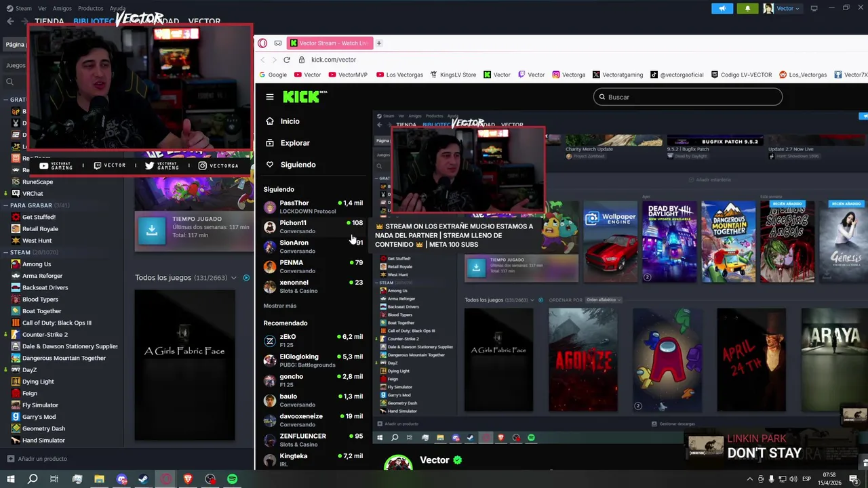The image size is (868, 488).
Task: Expand the Todos los juegos dropdown
Action: click(234, 278)
